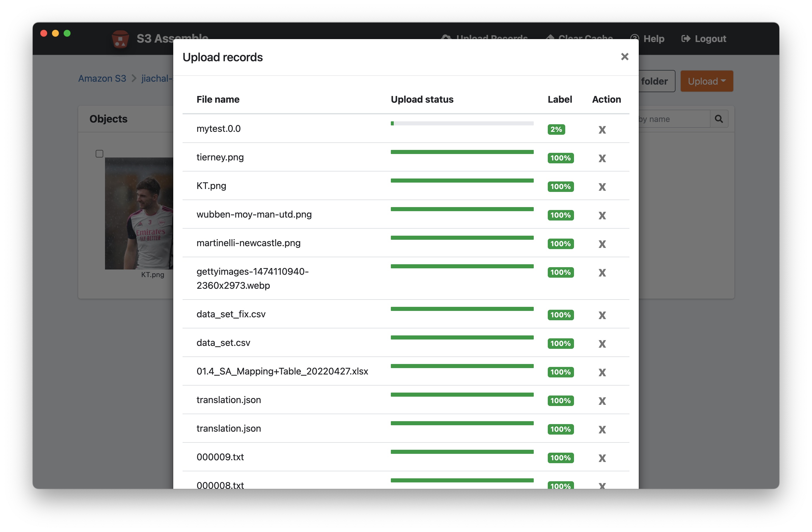Tick the KT.png object checkbox
This screenshot has height=532, width=812.
pyautogui.click(x=99, y=153)
